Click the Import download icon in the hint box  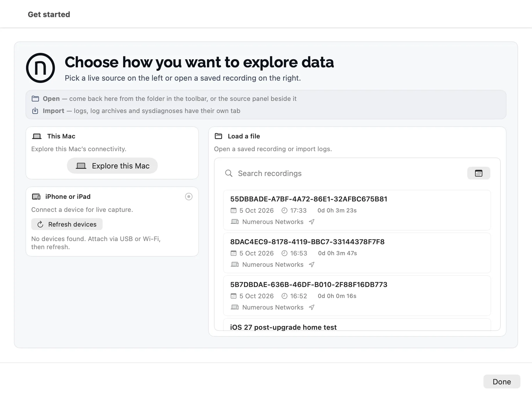pyautogui.click(x=35, y=111)
